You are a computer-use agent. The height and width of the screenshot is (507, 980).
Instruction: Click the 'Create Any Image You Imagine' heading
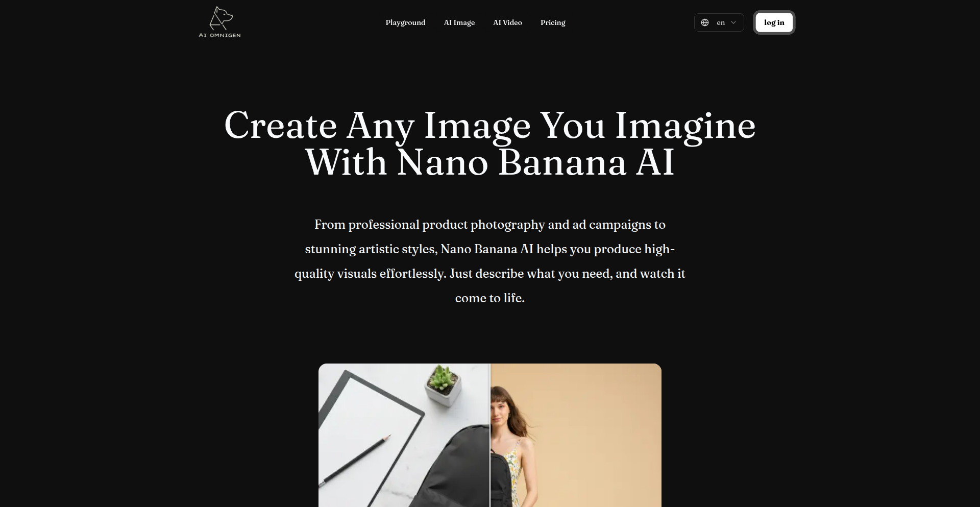pos(490,125)
